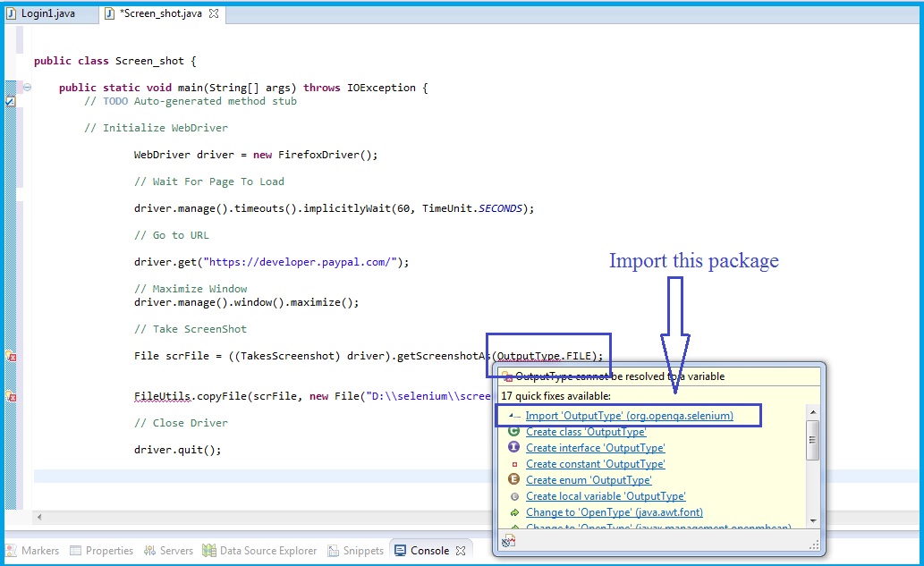Screen dimensions: 924x566
Task: Open the Properties view tab
Action: pyautogui.click(x=101, y=551)
